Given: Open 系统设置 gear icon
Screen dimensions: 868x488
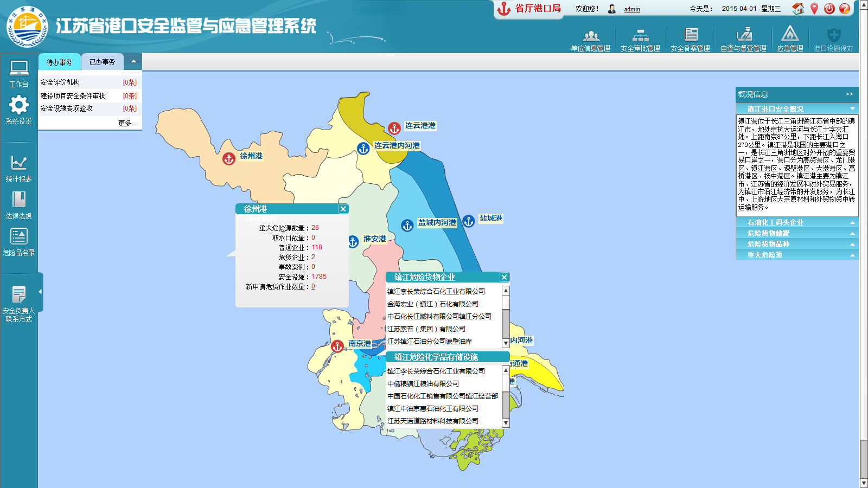Looking at the screenshot, I should (19, 105).
